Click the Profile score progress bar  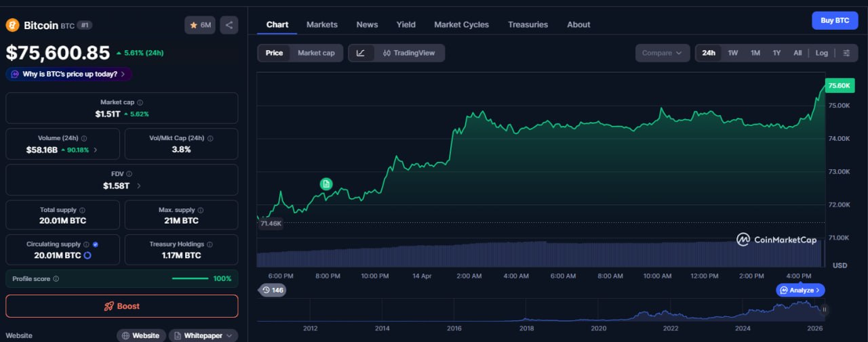pyautogui.click(x=190, y=278)
